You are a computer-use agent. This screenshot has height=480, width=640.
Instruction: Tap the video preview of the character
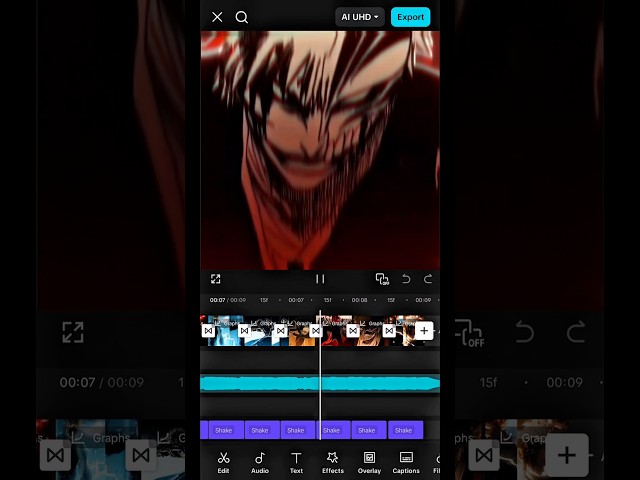point(320,150)
